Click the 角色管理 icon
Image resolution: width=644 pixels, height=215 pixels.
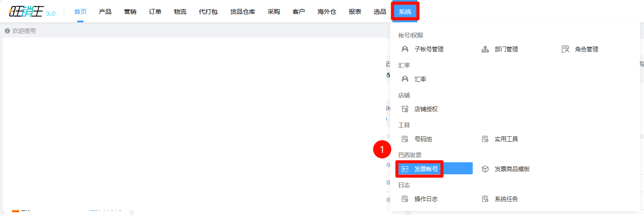[566, 49]
